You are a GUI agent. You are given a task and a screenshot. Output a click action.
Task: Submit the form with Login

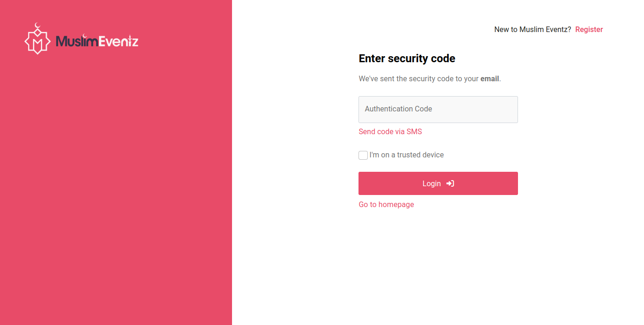click(438, 183)
